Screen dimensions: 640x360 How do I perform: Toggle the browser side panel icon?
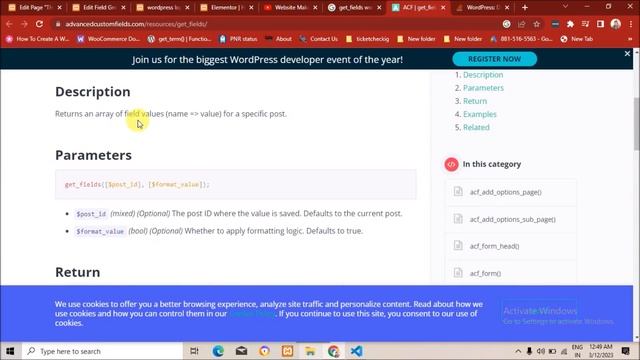click(x=600, y=24)
